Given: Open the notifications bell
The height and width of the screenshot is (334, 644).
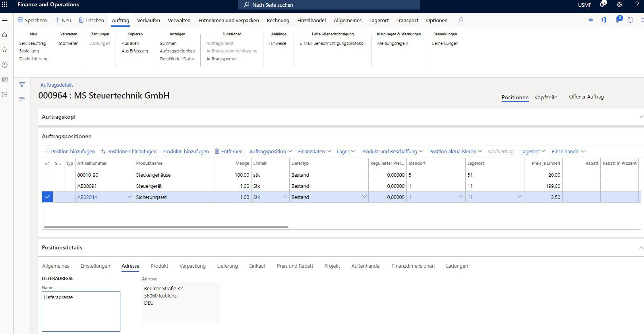Looking at the screenshot, I should tap(602, 4).
